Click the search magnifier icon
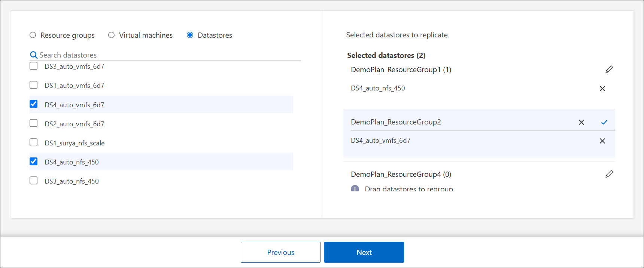Viewport: 644px width, 268px height. pyautogui.click(x=34, y=55)
